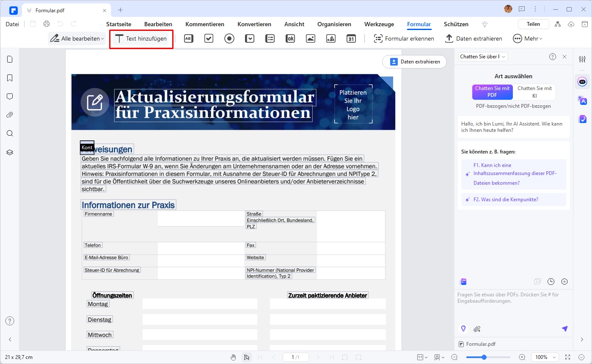This screenshot has height=364, width=592.
Task: Open the Bearbeiten ribbon tab
Action: click(x=158, y=25)
